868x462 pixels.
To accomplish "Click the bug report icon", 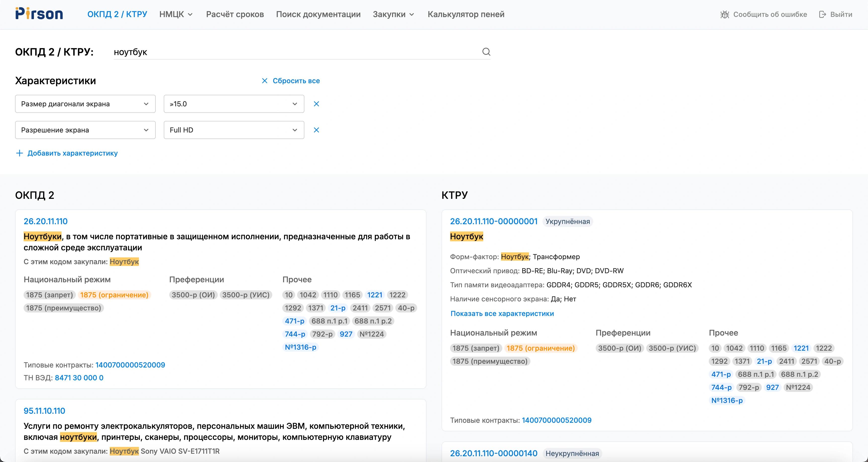I will [x=724, y=15].
